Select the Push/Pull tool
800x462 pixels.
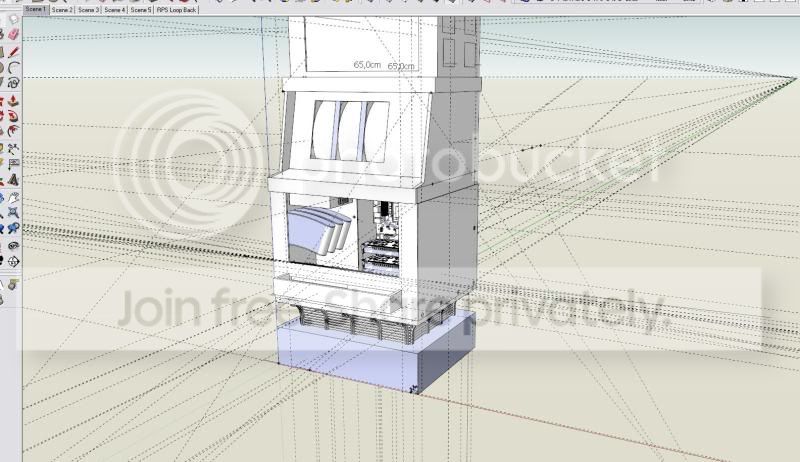point(14,100)
